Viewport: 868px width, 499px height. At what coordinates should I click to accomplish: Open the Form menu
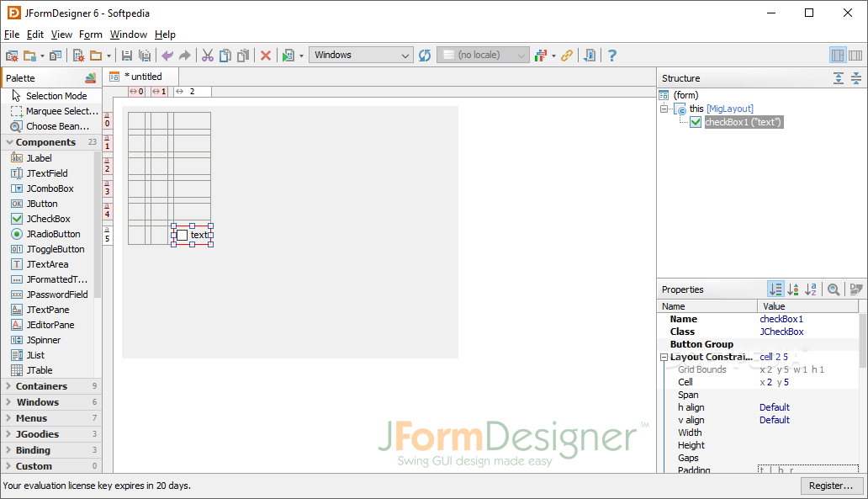91,35
